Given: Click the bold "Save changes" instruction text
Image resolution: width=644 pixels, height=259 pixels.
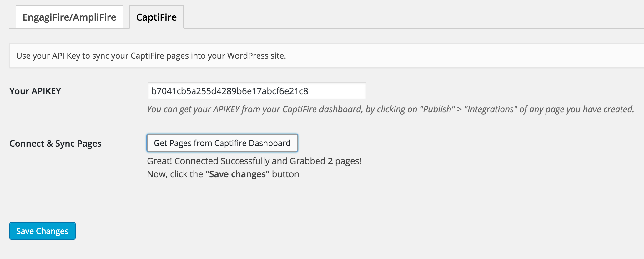Looking at the screenshot, I should pyautogui.click(x=237, y=174).
